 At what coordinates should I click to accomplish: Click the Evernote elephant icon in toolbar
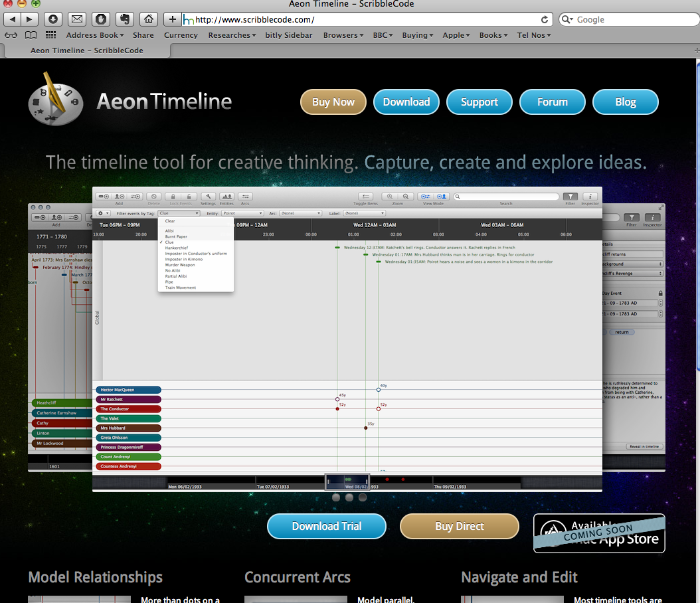tap(124, 19)
